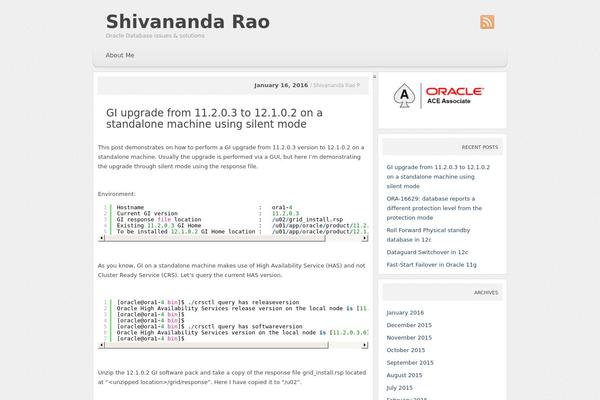The height and width of the screenshot is (400, 600).
Task: Click right scroll arrow of crsctl code block
Action: 365,345
